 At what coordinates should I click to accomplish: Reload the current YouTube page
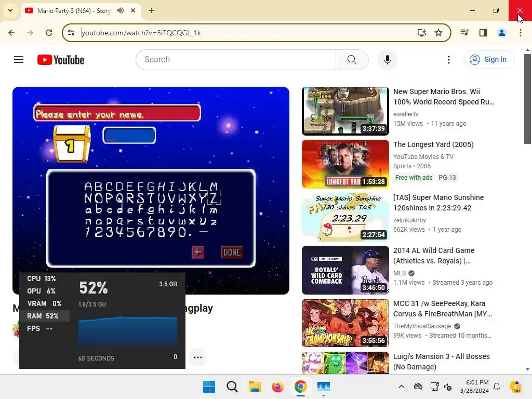point(49,33)
